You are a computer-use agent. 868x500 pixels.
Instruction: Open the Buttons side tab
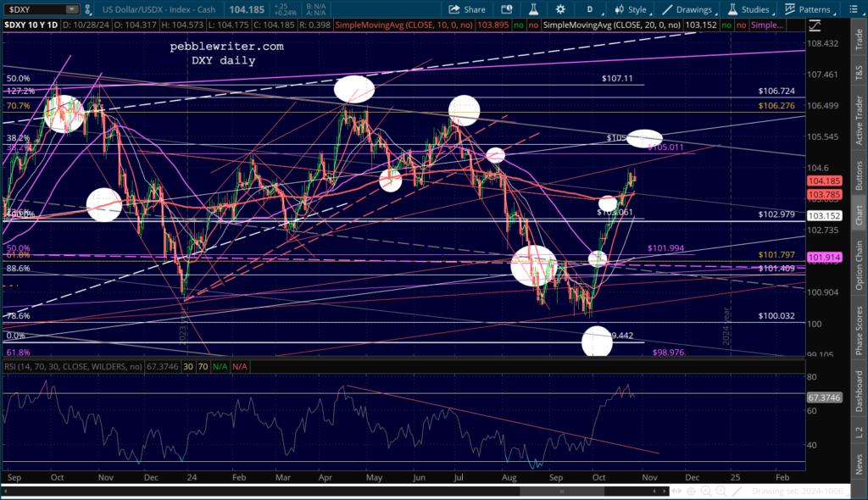pyautogui.click(x=859, y=176)
